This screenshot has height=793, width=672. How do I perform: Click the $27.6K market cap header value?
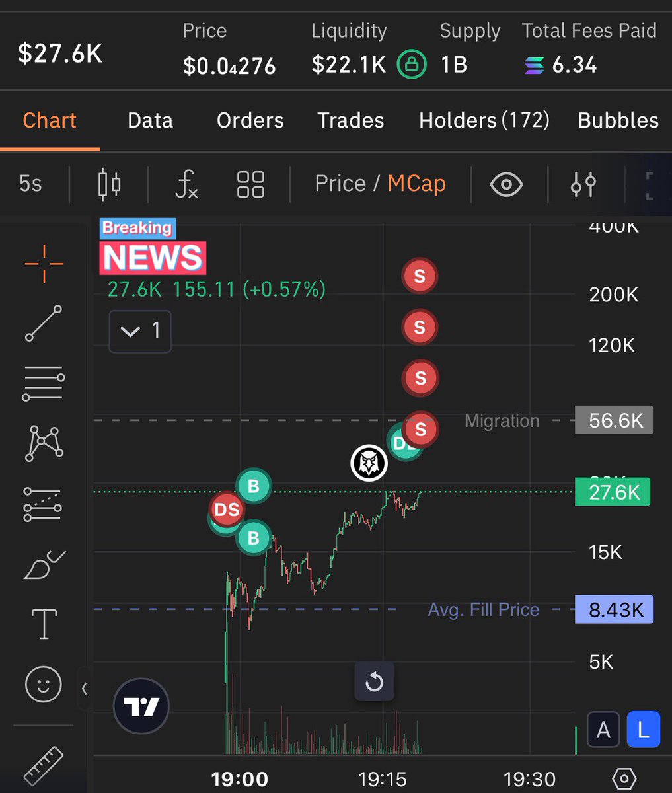tap(60, 54)
